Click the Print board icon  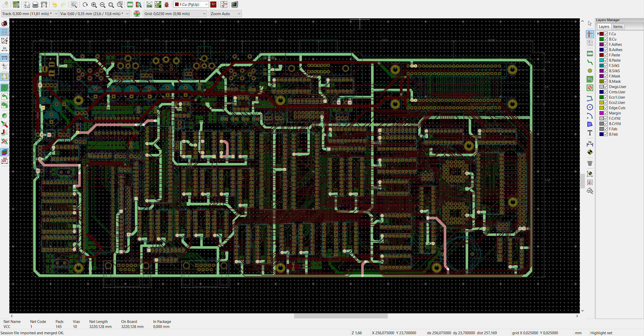point(35,4)
